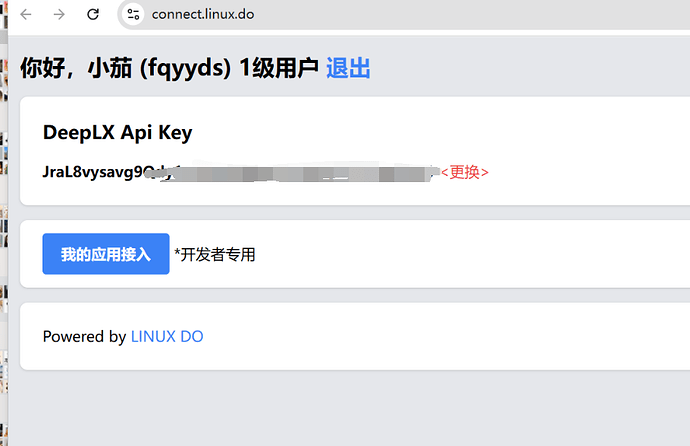Image resolution: width=690 pixels, height=446 pixels.
Task: Open the site information icon beside URL
Action: pos(133,15)
